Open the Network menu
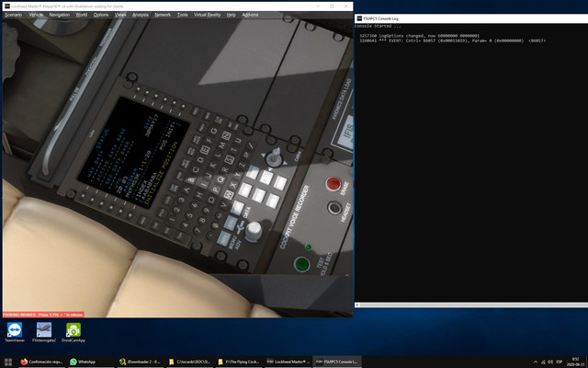Screen dimensions: 588x368 163,15
